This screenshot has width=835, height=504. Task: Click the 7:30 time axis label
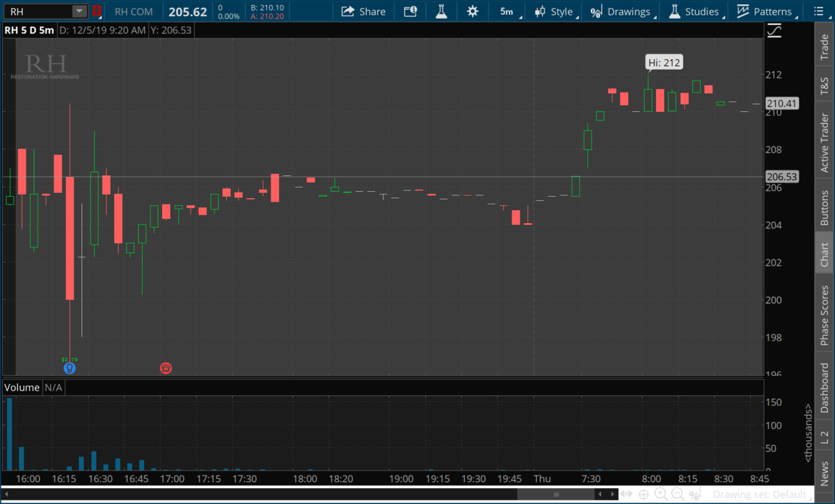click(x=590, y=479)
